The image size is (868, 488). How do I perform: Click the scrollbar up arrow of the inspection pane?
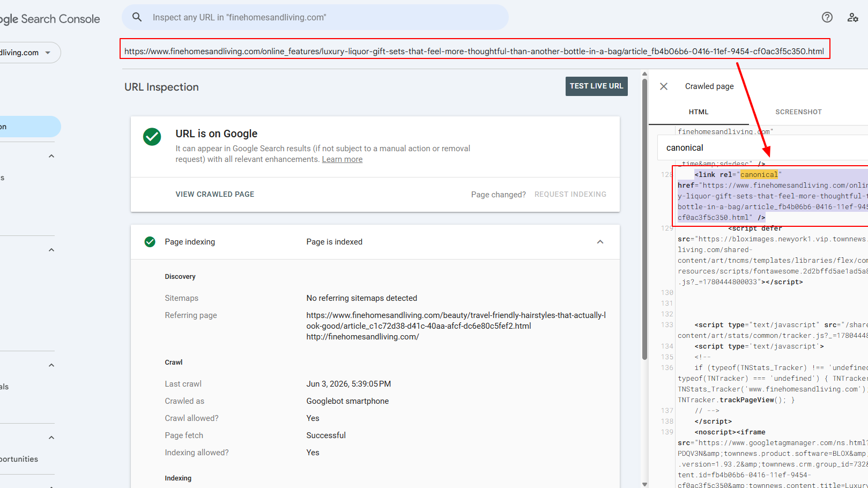click(x=645, y=74)
